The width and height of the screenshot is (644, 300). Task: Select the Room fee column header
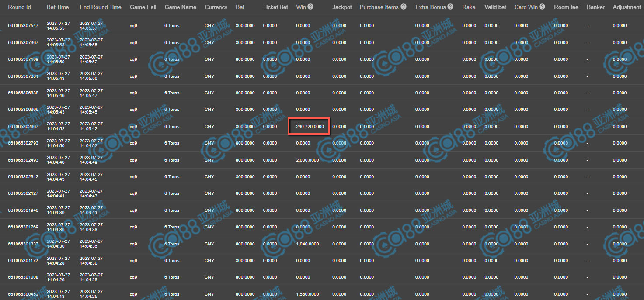(566, 7)
